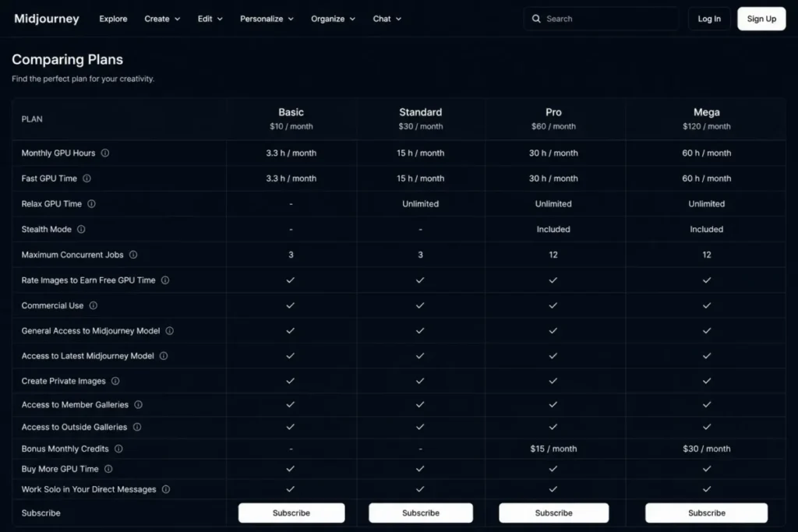Select the Pro plan heading
Image resolution: width=798 pixels, height=532 pixels.
point(554,112)
